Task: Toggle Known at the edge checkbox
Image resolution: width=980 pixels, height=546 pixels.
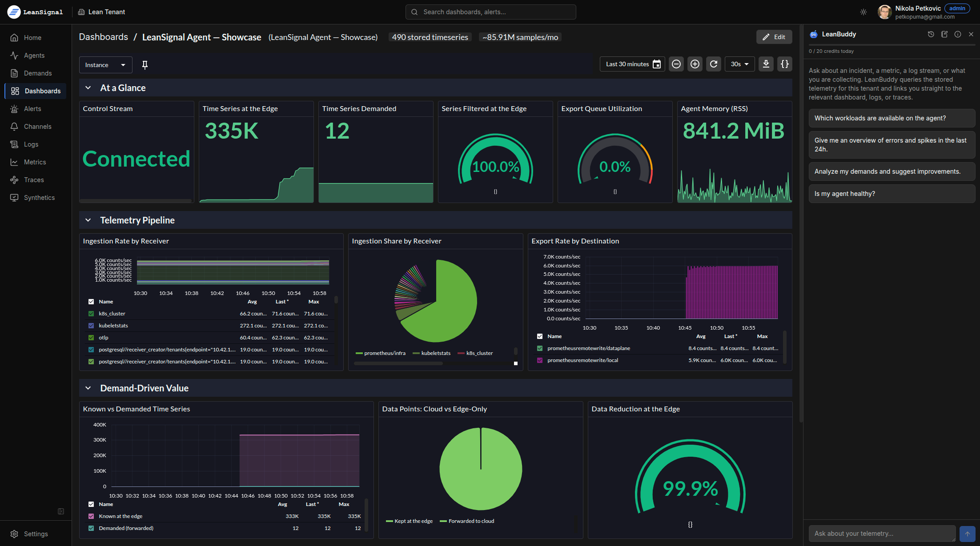Action: (x=91, y=516)
